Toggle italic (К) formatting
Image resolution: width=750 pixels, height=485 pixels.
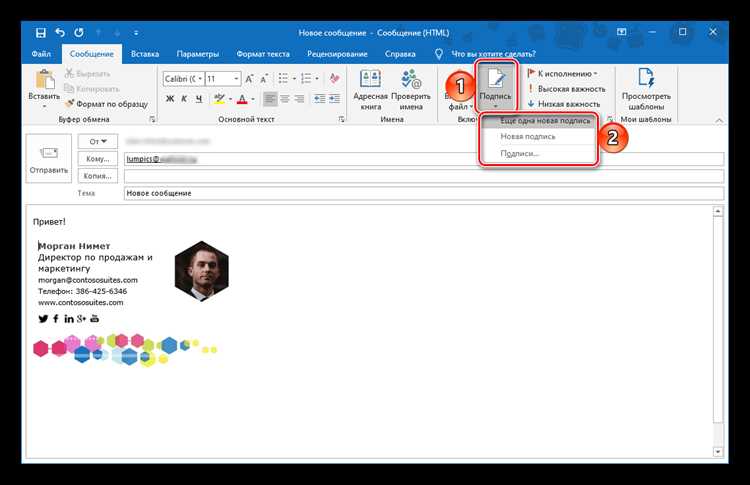[184, 99]
